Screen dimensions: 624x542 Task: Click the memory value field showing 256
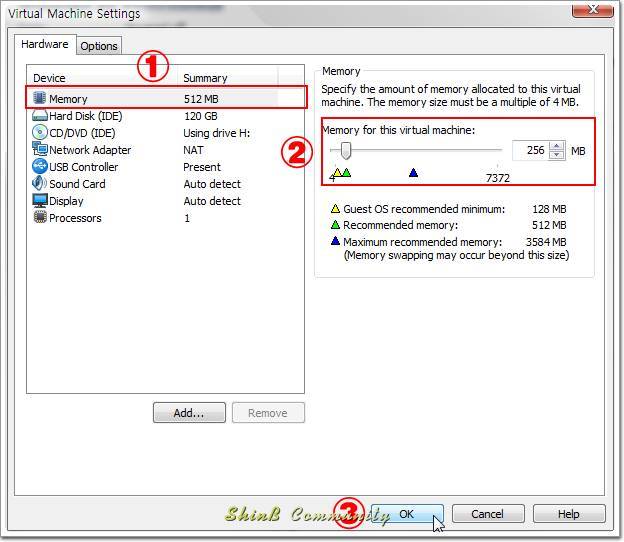(531, 150)
